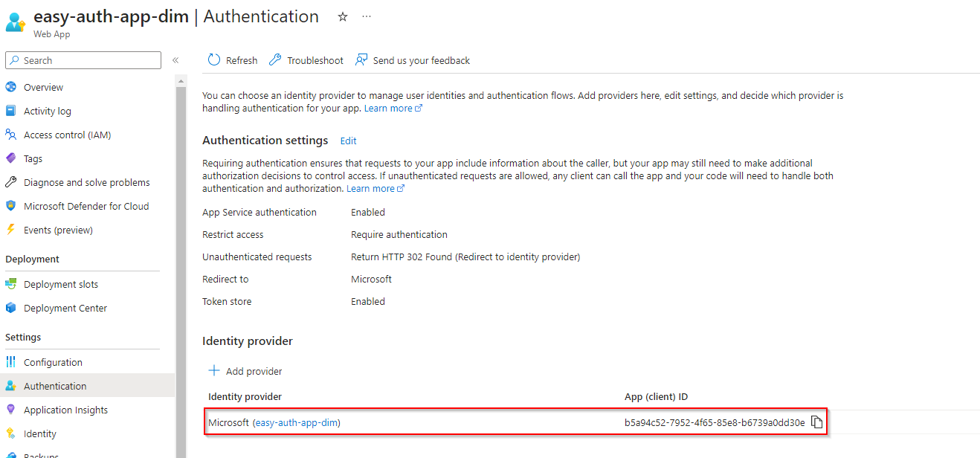980x458 pixels.
Task: Click the Redirect to Microsoft value
Action: pos(371,279)
